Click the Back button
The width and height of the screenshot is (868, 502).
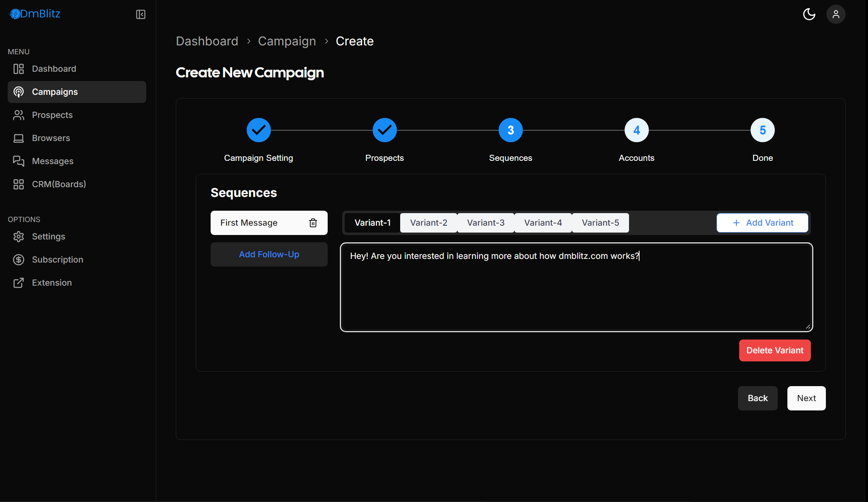(757, 398)
